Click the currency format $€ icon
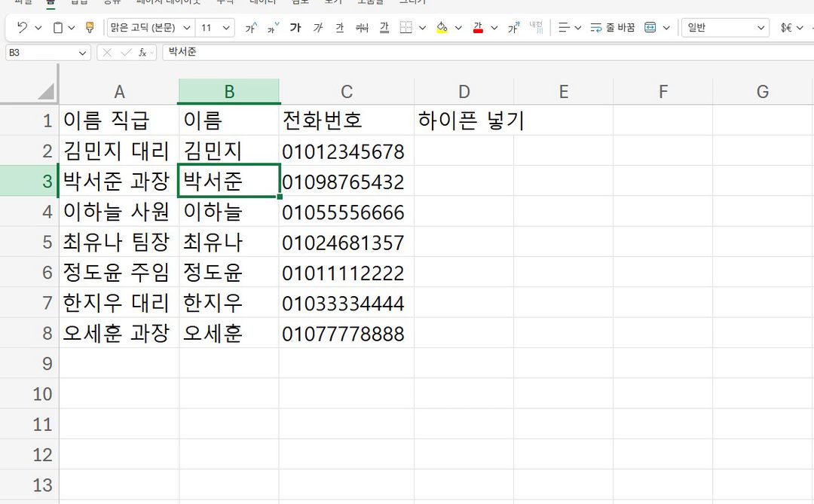This screenshot has height=504, width=814. click(x=786, y=28)
